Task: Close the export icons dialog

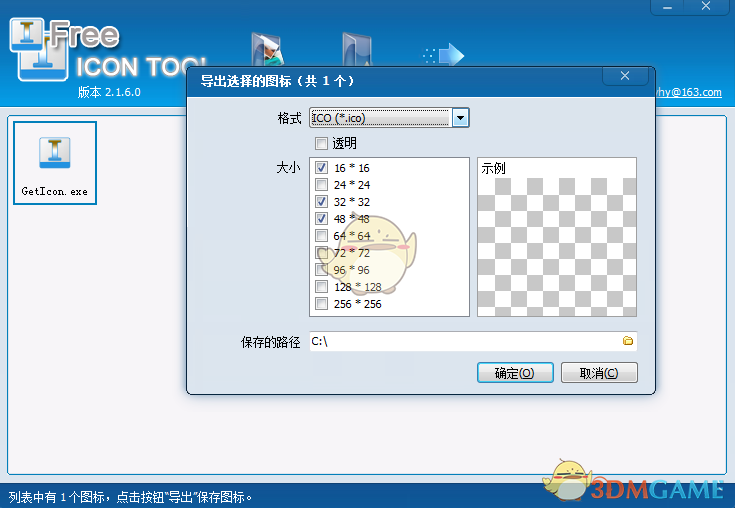Action: [x=625, y=76]
